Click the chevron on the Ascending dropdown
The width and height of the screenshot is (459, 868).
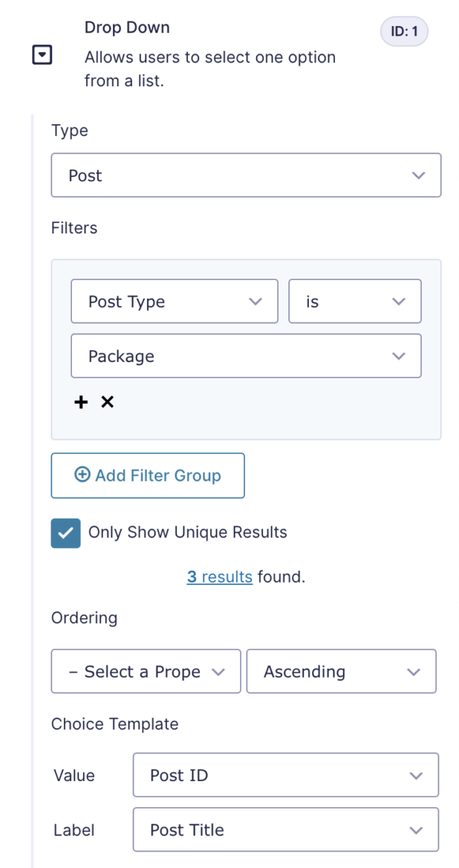pyautogui.click(x=414, y=671)
